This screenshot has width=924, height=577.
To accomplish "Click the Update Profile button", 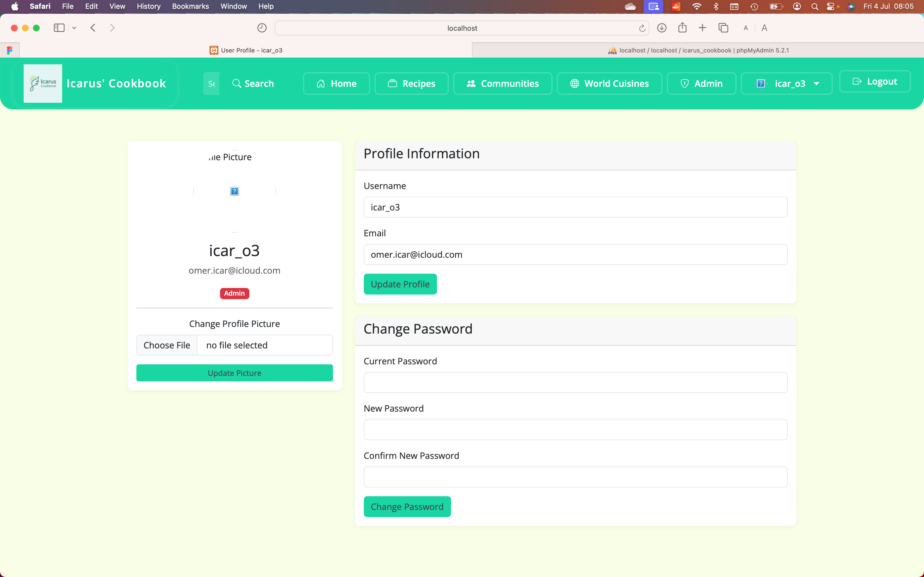I will pos(400,284).
